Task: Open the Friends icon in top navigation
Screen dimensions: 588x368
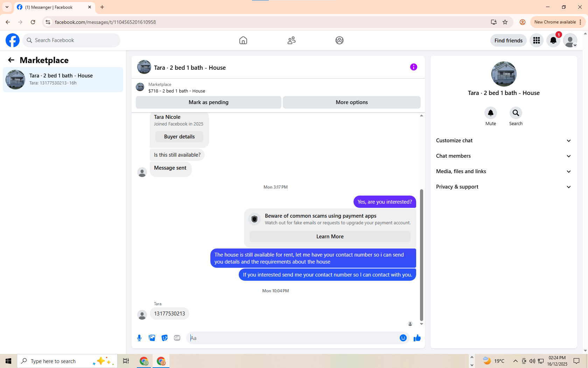Action: click(x=292, y=40)
